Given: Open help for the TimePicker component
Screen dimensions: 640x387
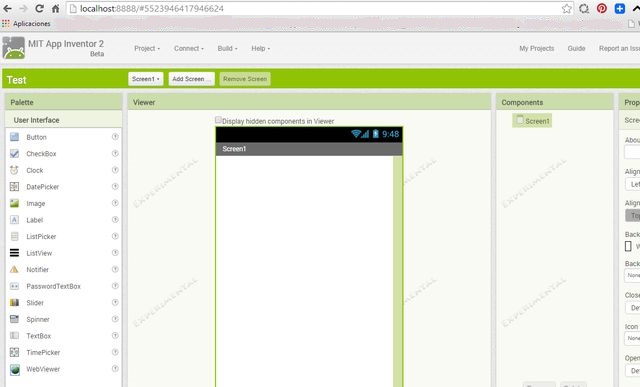Looking at the screenshot, I should click(x=115, y=352).
